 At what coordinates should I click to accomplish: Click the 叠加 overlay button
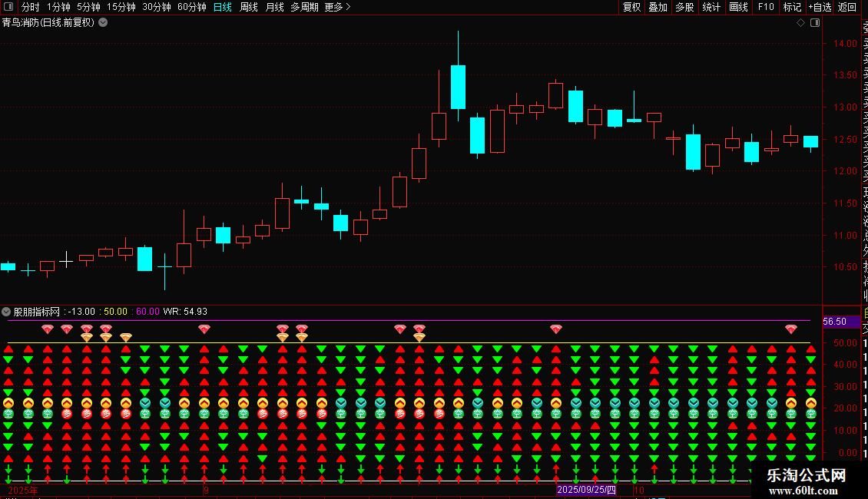tap(658, 7)
